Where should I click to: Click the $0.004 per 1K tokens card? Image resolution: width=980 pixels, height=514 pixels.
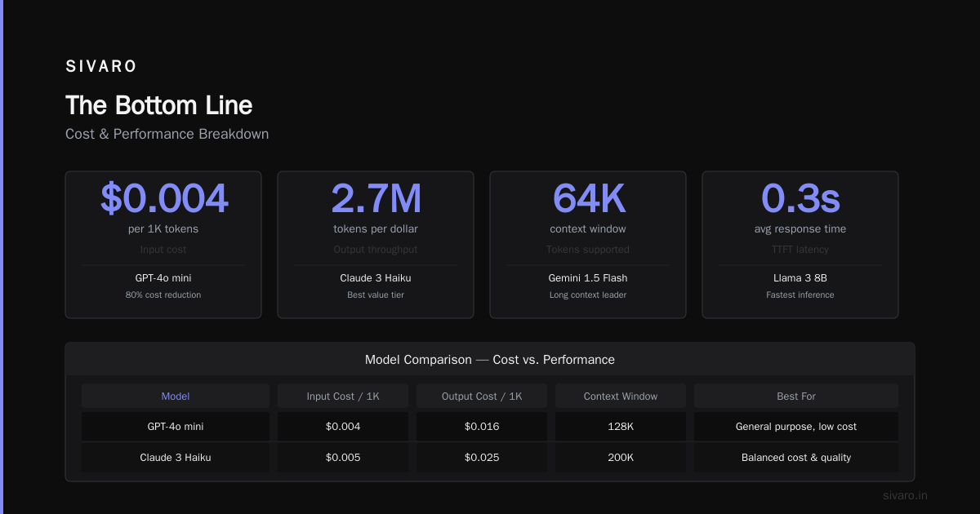point(163,245)
